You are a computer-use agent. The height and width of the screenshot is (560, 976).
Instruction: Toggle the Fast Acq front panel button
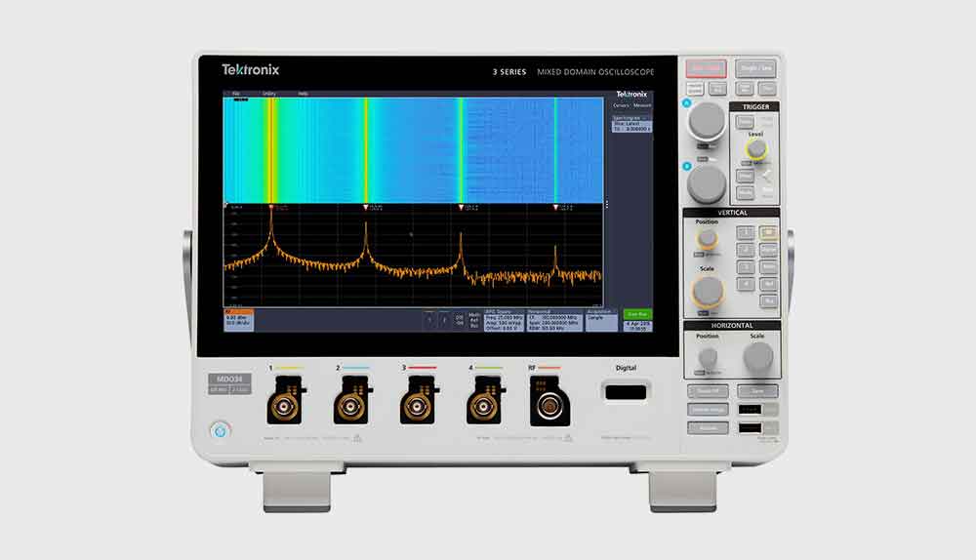(x=717, y=89)
